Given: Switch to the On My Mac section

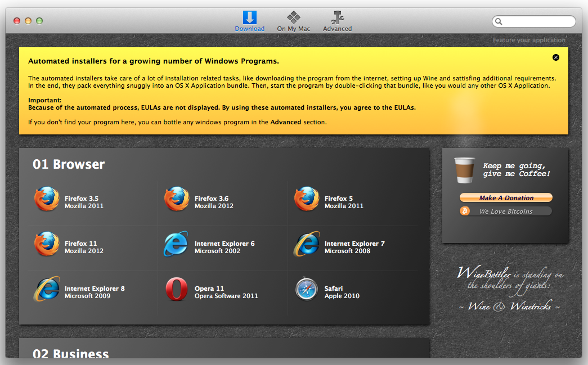Looking at the screenshot, I should 293,21.
